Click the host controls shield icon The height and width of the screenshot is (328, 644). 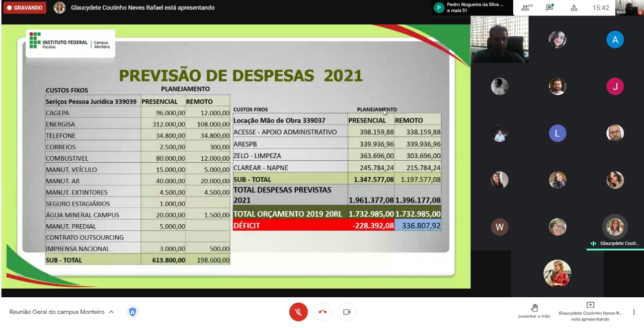(132, 312)
